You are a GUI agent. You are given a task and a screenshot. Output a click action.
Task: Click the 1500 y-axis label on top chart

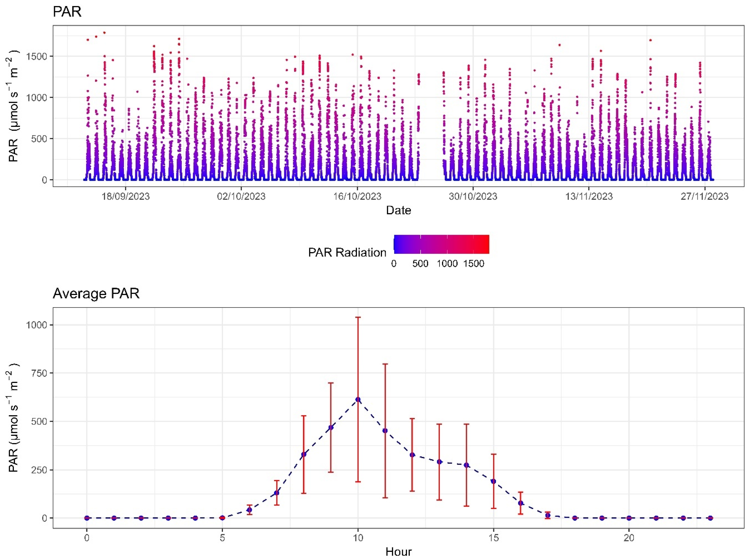click(37, 56)
